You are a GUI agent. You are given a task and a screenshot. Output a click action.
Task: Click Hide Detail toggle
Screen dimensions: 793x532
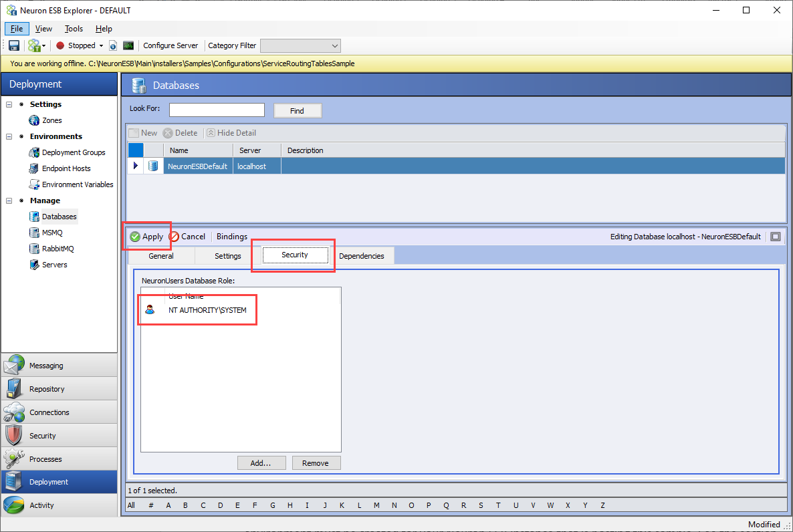231,133
